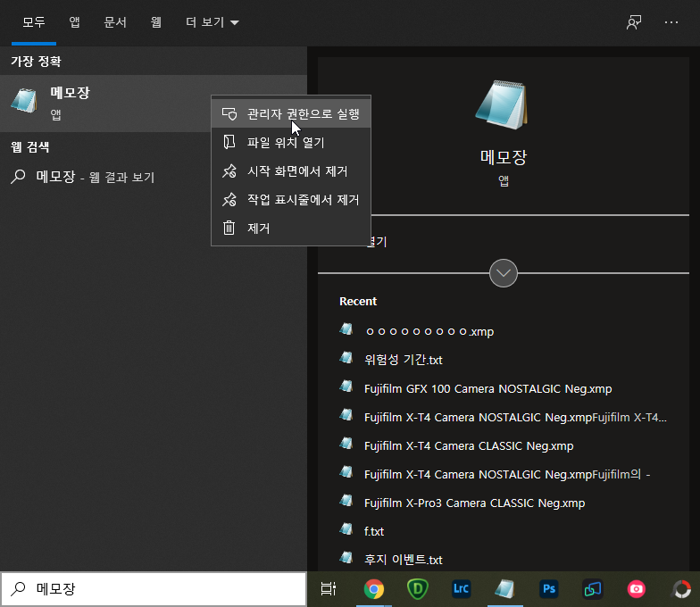The width and height of the screenshot is (700, 607).
Task: Click the file icon beside Fujifilm X-Pro3 entry
Action: pos(346,500)
